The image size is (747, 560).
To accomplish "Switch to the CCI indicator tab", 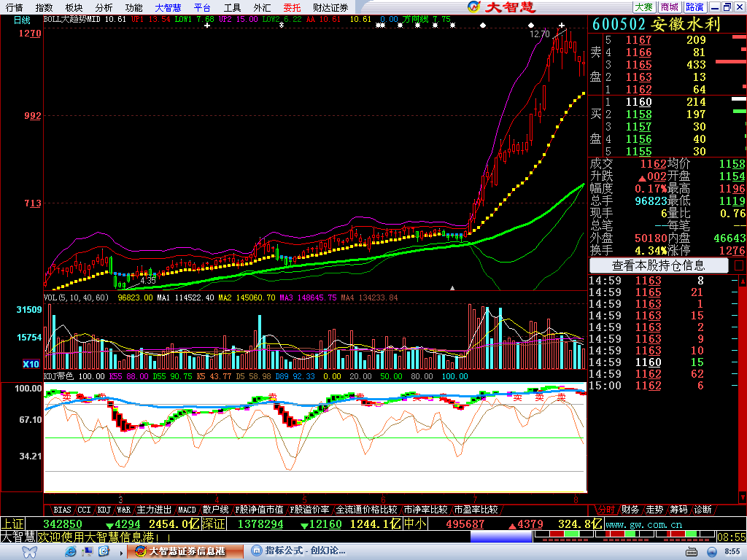I will (x=84, y=510).
